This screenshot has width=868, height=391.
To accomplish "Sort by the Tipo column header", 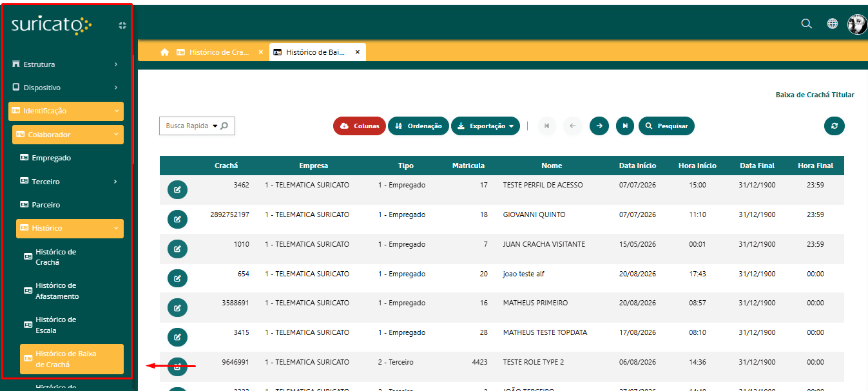I will click(x=406, y=166).
